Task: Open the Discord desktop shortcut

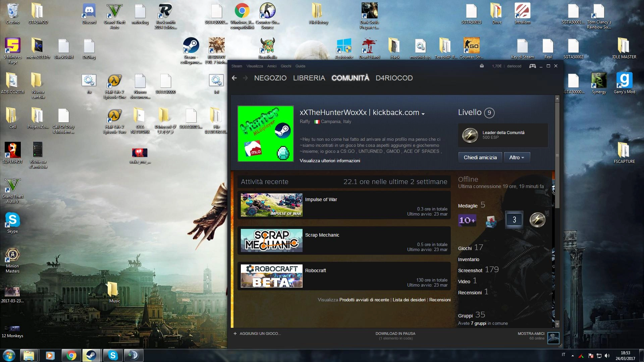Action: pos(89,14)
